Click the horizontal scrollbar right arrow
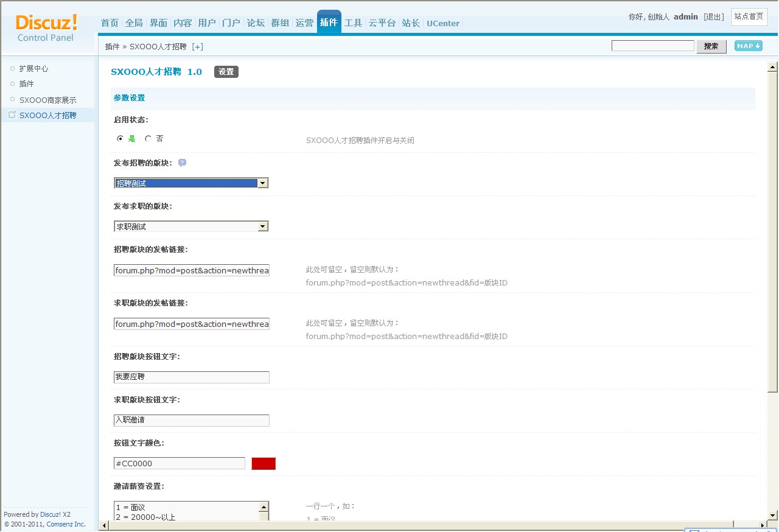Viewport: 779px width, 532px height. pos(763,525)
